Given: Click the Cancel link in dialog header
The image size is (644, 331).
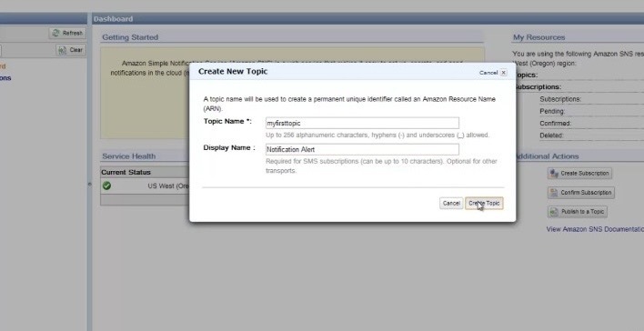Looking at the screenshot, I should pyautogui.click(x=488, y=73).
